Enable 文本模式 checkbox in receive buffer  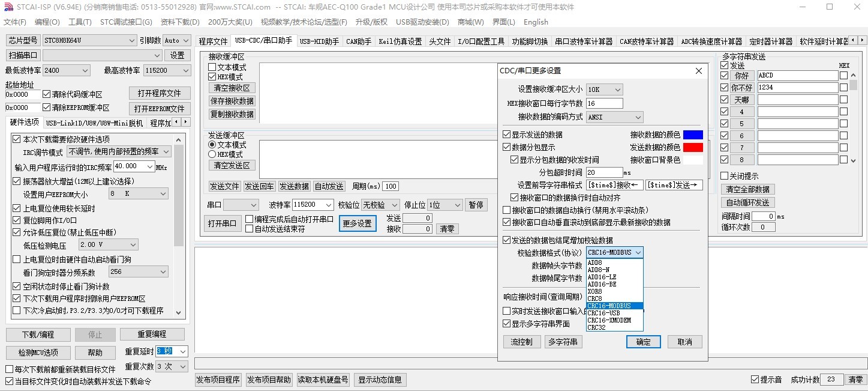(x=212, y=67)
